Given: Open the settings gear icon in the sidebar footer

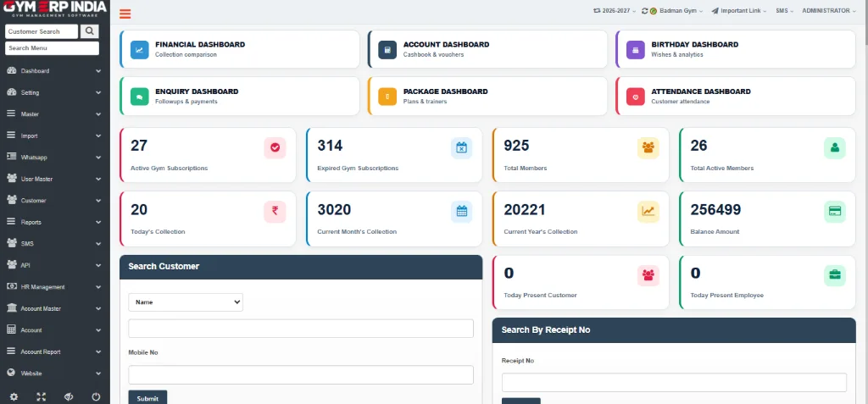Looking at the screenshot, I should [x=14, y=396].
